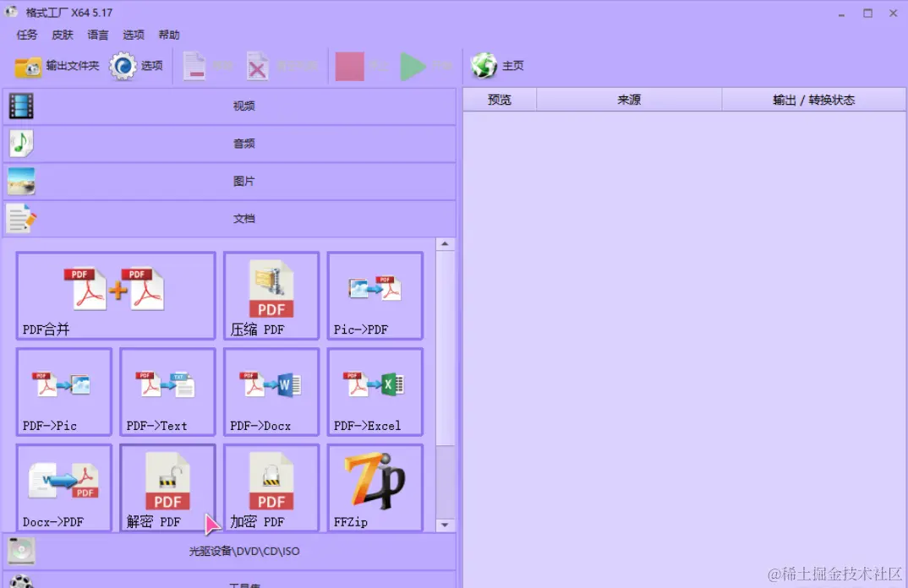Click the 预览 column header
The image size is (908, 588).
pyautogui.click(x=500, y=100)
